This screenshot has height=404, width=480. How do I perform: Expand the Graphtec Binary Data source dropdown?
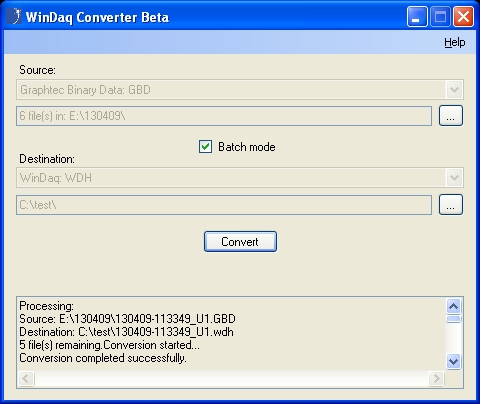(x=454, y=89)
